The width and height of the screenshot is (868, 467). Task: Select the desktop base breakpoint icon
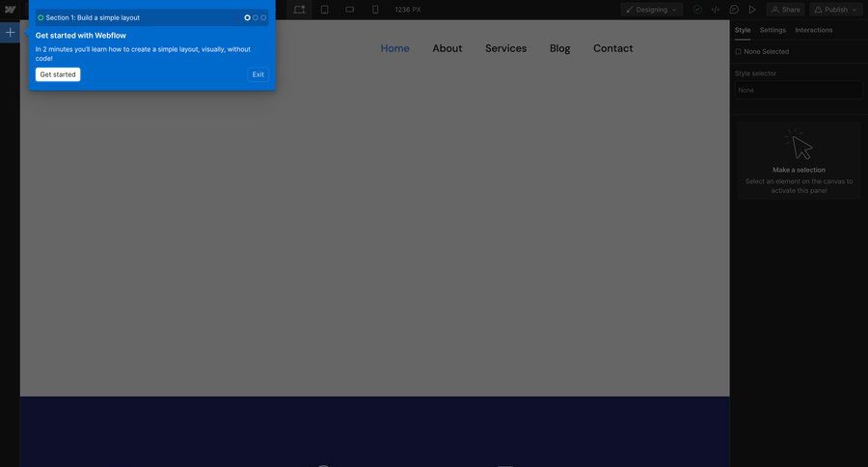pos(300,10)
